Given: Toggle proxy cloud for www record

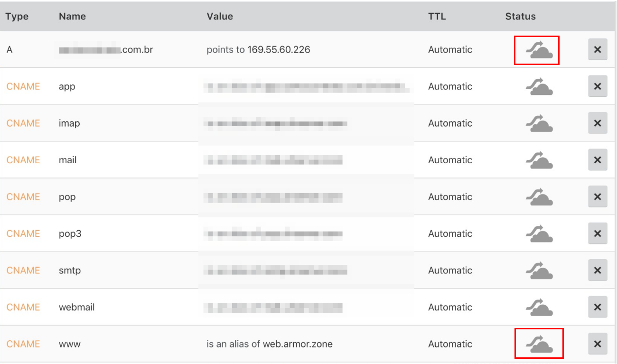Looking at the screenshot, I should 539,344.
